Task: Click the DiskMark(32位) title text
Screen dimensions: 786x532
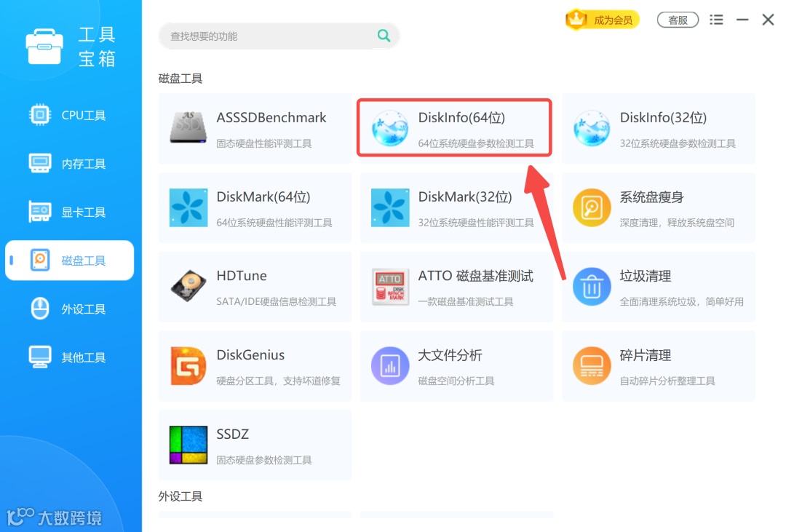Action: point(465,196)
